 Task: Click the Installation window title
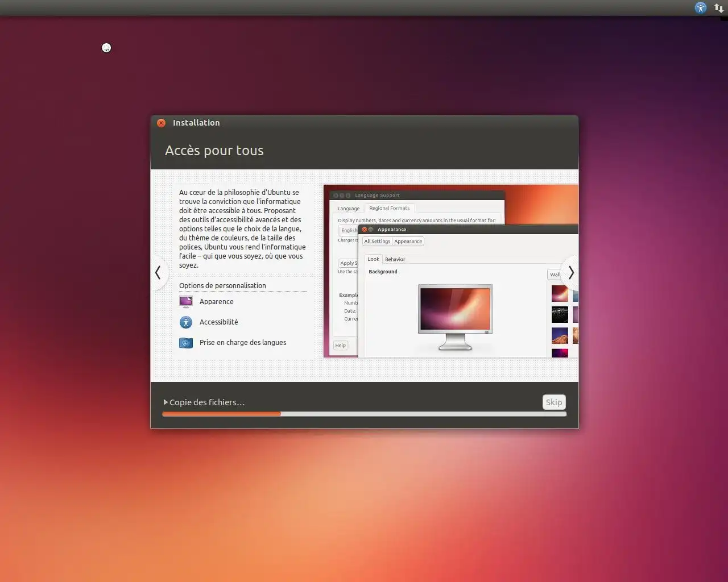click(196, 123)
